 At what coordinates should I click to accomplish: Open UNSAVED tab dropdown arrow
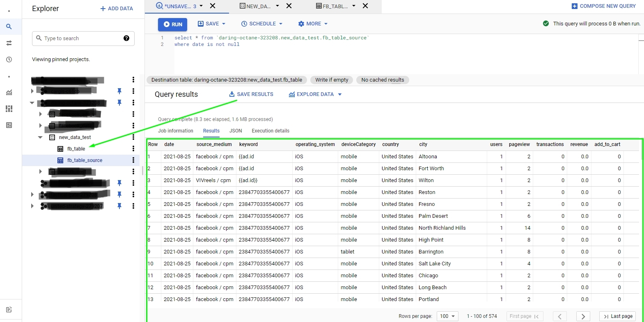201,6
